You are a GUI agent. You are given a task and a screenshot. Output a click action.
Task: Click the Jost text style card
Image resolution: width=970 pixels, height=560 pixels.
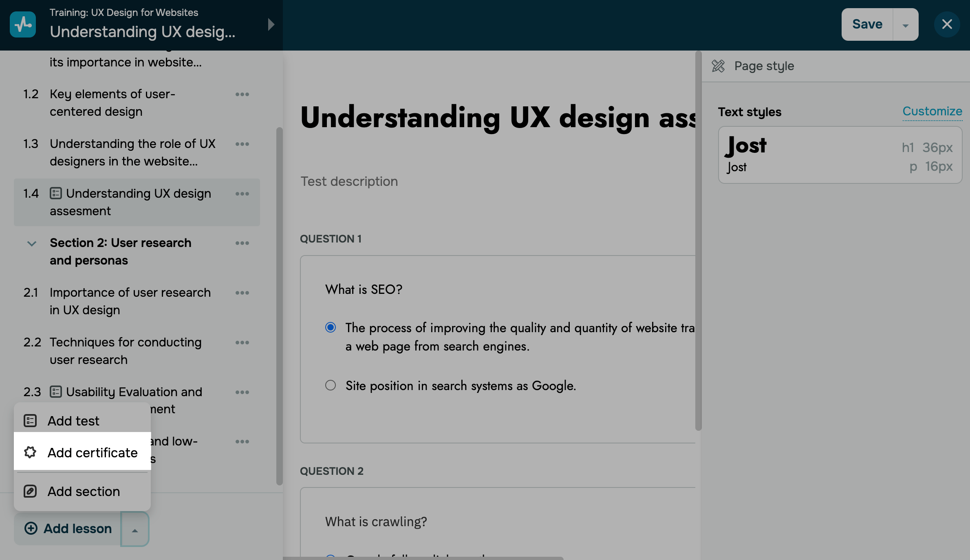[x=840, y=155]
